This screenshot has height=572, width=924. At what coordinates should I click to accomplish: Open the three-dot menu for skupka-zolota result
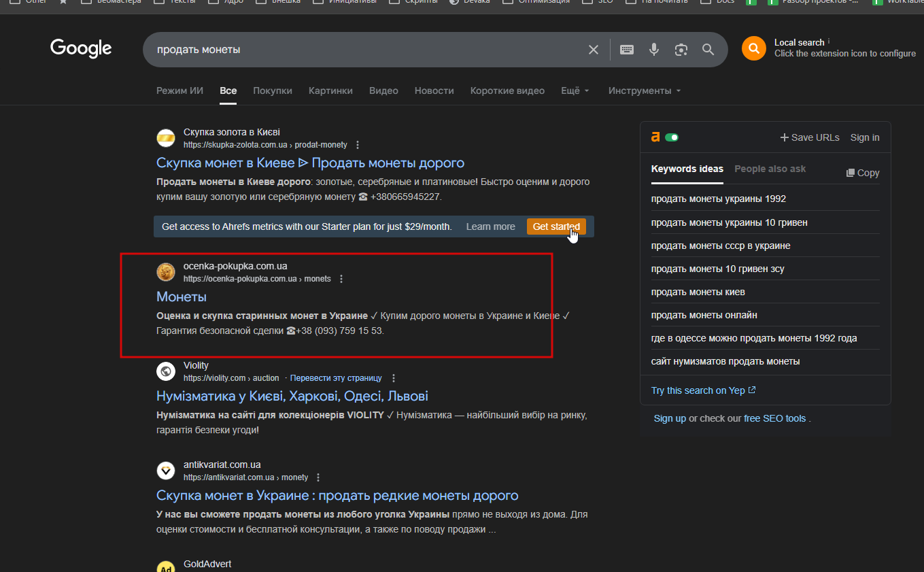coord(358,145)
